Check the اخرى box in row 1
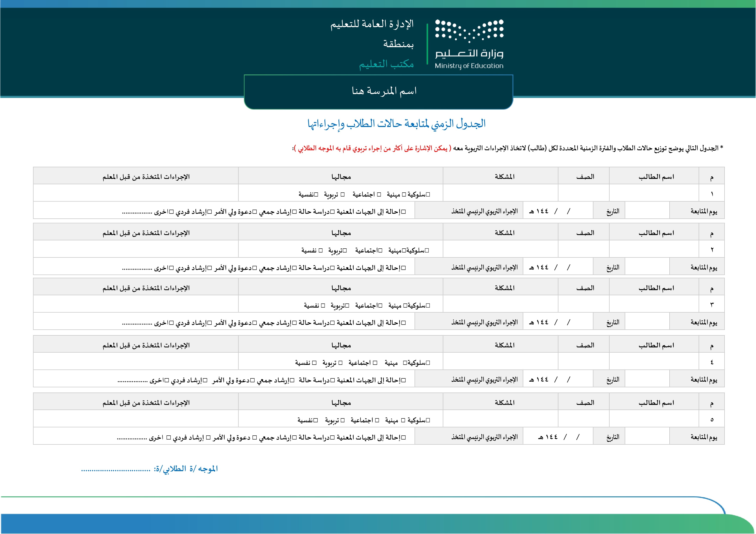Image resolution: width=756 pixels, height=534 pixels. pos(171,212)
